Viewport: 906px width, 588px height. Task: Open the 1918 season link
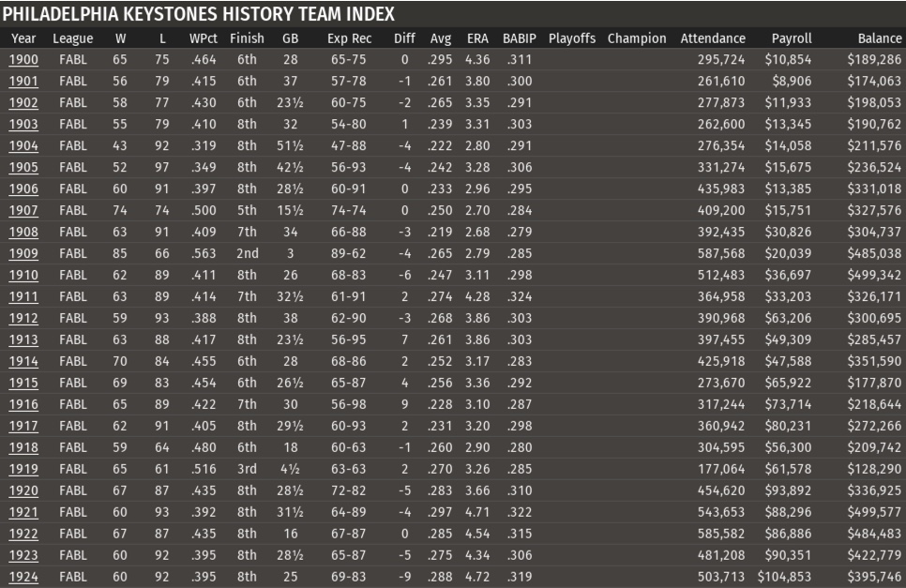tap(23, 447)
